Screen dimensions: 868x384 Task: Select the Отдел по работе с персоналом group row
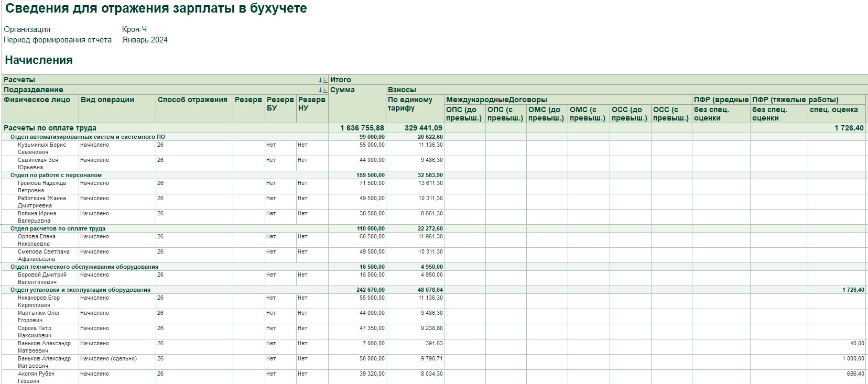pyautogui.click(x=56, y=175)
